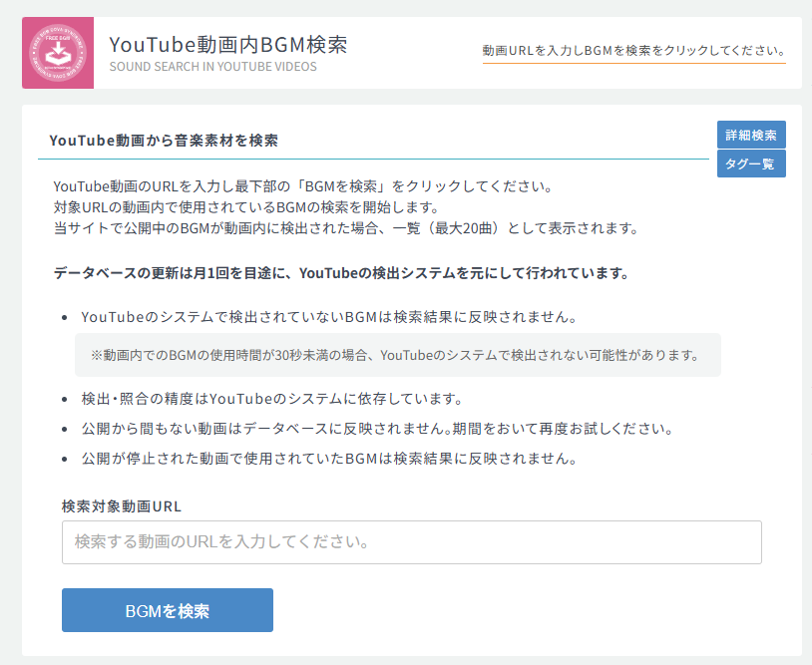Click the 検索対象動画URL field label
Screen dimensions: 812x665
coord(122,506)
